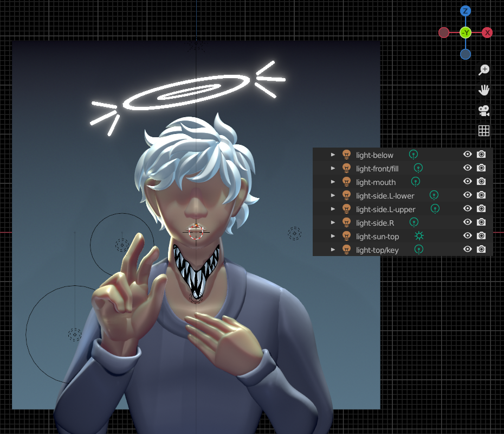The height and width of the screenshot is (434, 504).
Task: Expand the light-sun-top outliner item
Action: pos(333,236)
